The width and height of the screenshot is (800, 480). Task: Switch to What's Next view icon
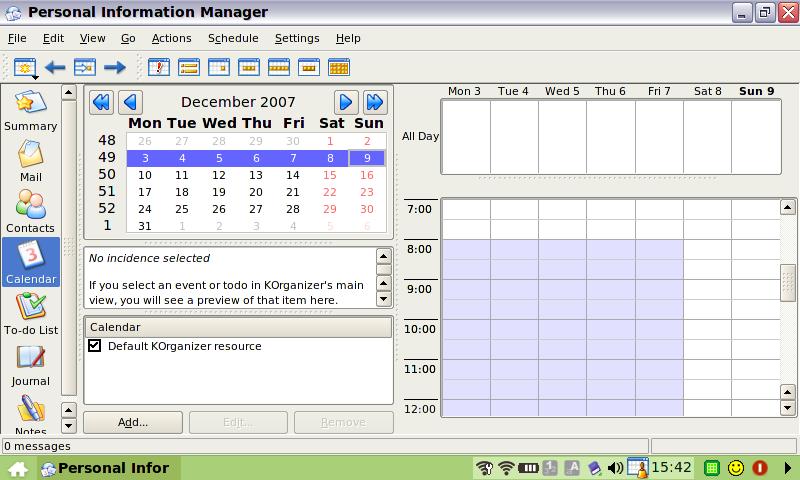[159, 68]
